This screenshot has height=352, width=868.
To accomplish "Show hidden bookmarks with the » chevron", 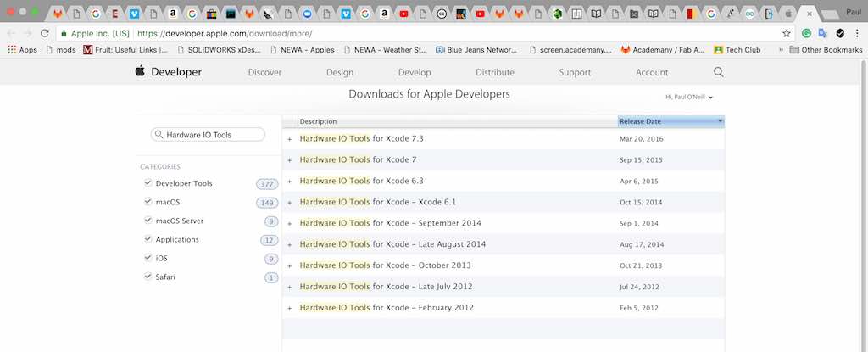I will [x=781, y=50].
